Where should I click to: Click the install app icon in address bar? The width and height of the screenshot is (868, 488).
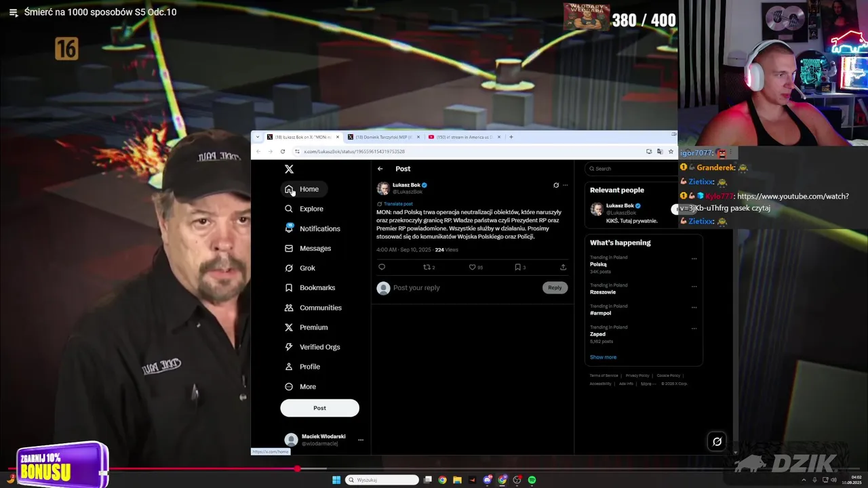649,151
